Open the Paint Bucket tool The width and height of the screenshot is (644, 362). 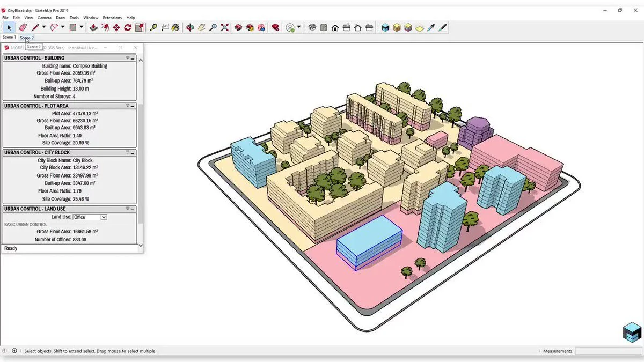point(174,27)
